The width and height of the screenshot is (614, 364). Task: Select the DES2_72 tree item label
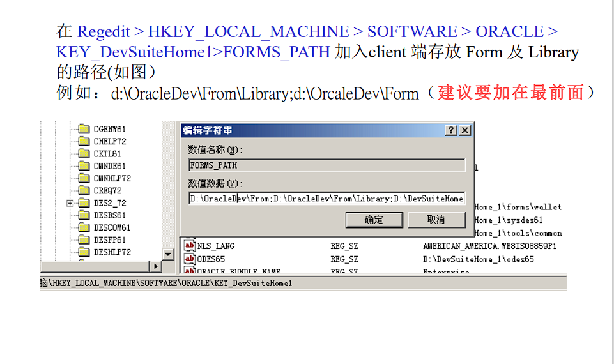click(110, 203)
